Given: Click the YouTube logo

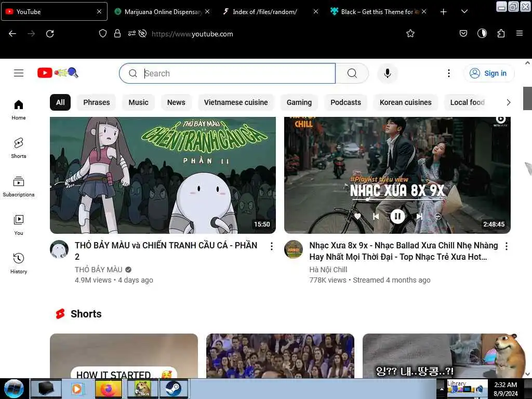Looking at the screenshot, I should click(58, 73).
